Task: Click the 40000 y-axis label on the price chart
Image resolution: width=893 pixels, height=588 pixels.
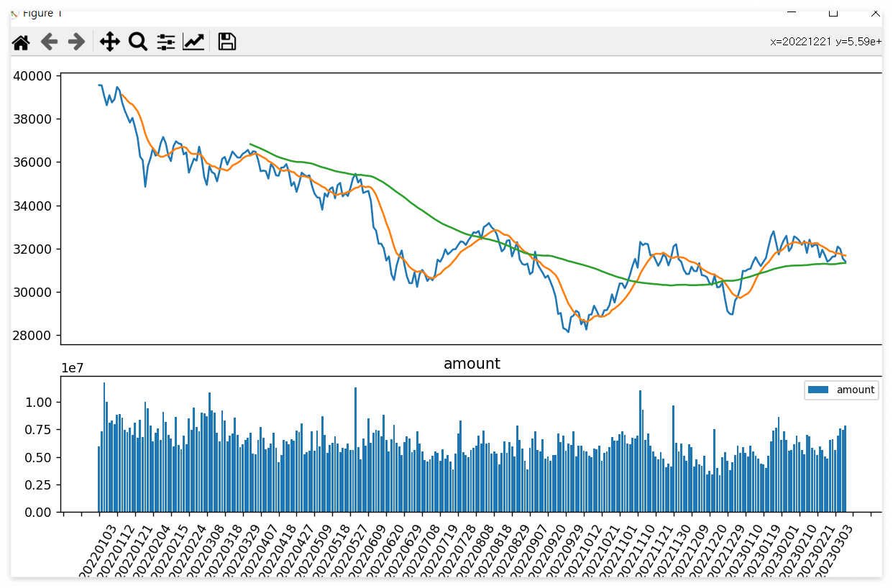Action: 32,76
